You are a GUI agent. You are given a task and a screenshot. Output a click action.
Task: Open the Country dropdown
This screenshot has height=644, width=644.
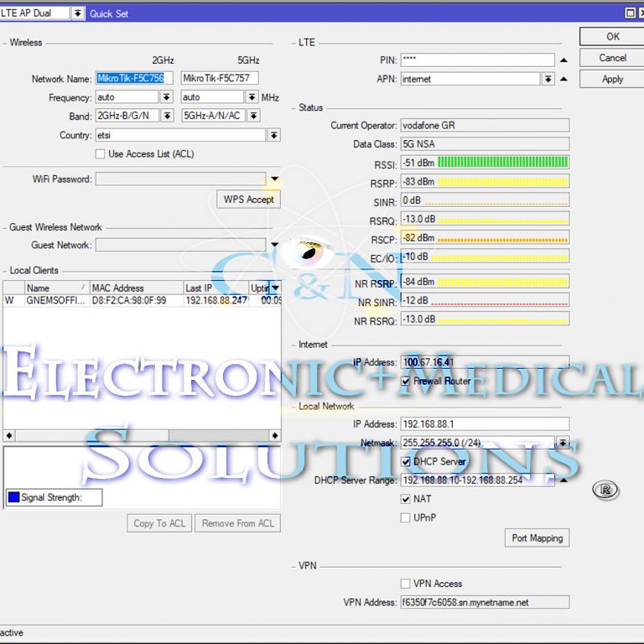274,135
